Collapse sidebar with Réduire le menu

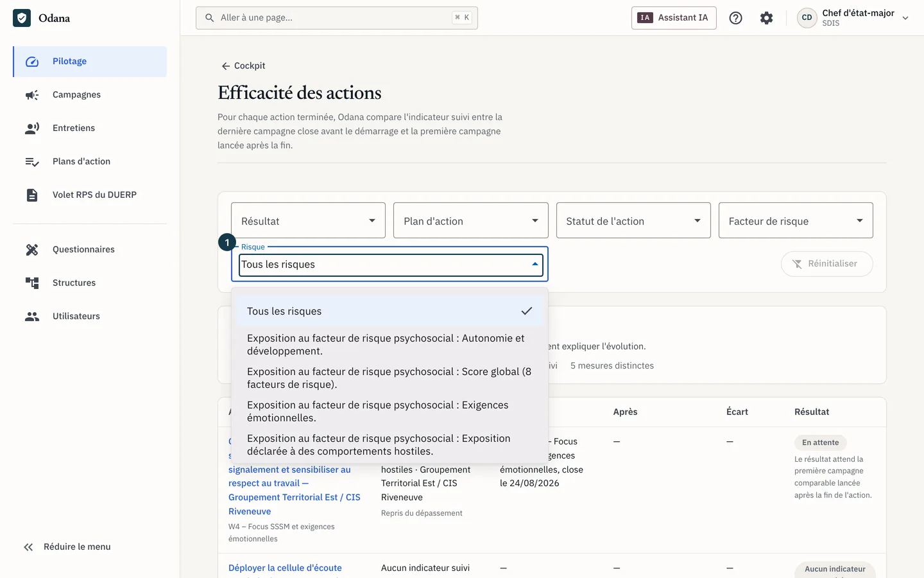click(67, 547)
